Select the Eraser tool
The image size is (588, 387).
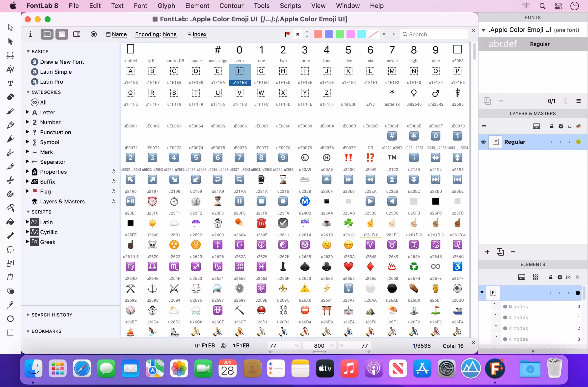(x=10, y=97)
